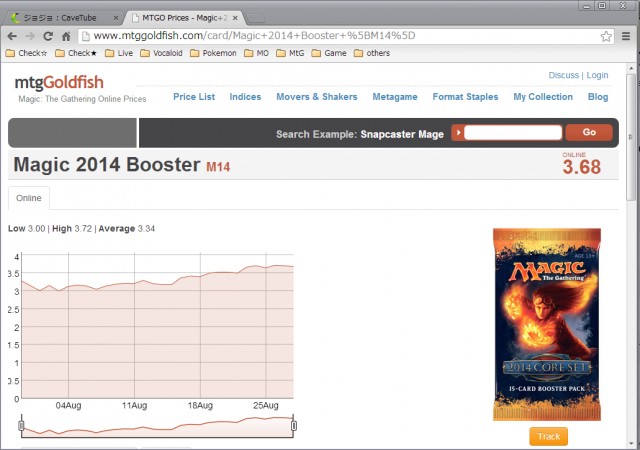Open the Live bookmark folder
This screenshot has width=640, height=450.
pos(119,53)
